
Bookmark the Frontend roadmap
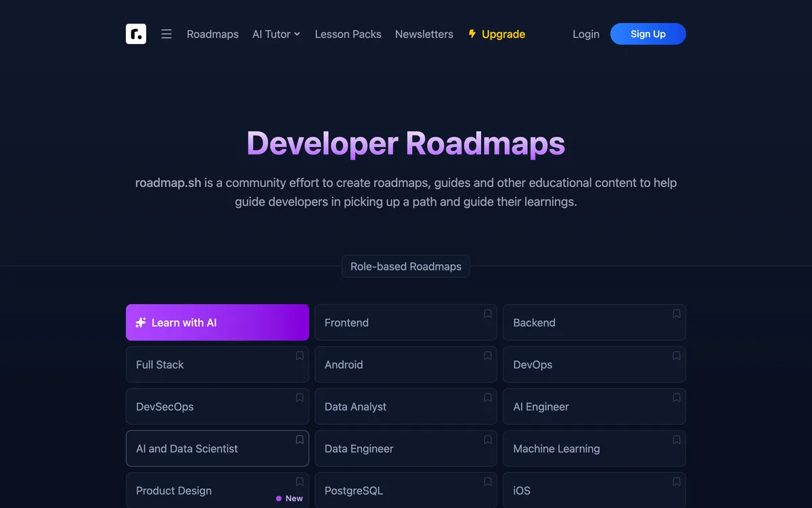click(x=488, y=314)
